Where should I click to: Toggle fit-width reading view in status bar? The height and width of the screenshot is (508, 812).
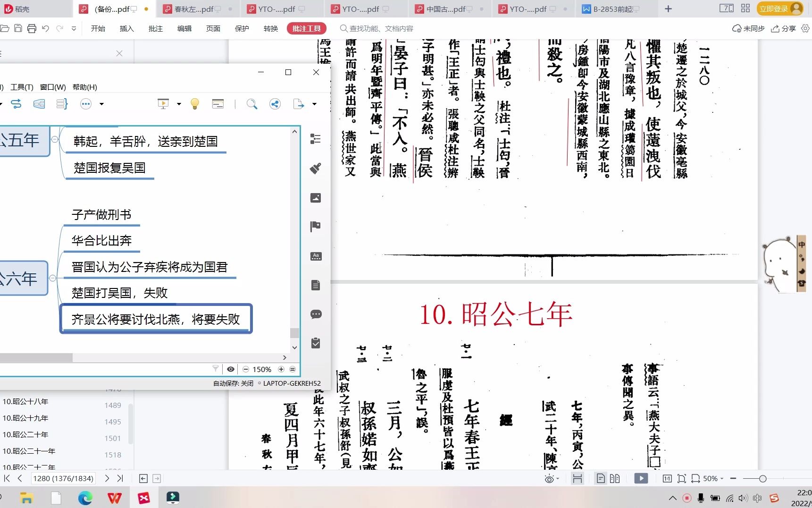(577, 479)
